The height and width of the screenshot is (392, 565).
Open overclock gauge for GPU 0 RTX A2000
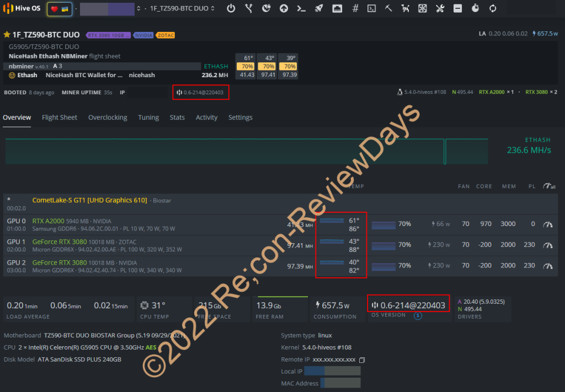547,224
